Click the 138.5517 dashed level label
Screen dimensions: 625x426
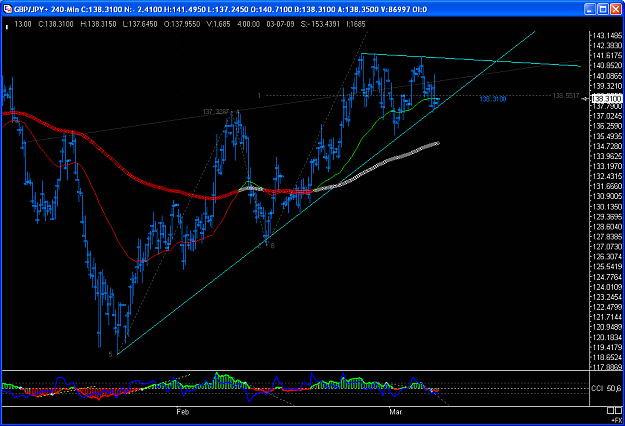[x=566, y=96]
